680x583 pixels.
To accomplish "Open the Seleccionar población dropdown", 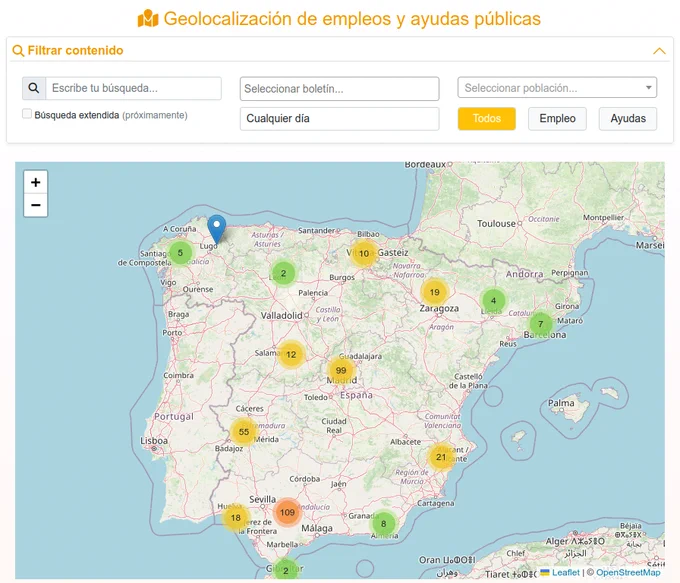I will [x=557, y=88].
